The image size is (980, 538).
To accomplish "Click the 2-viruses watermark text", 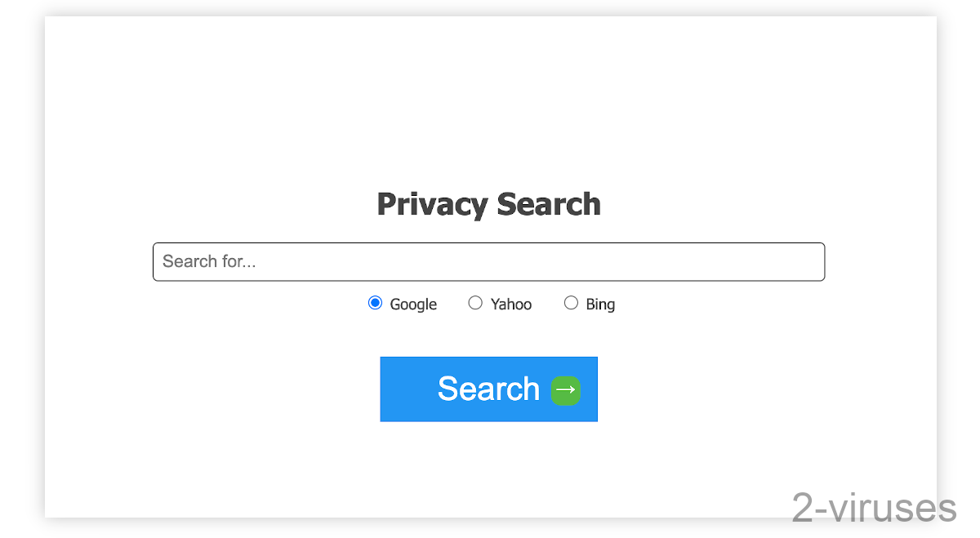I will point(873,509).
